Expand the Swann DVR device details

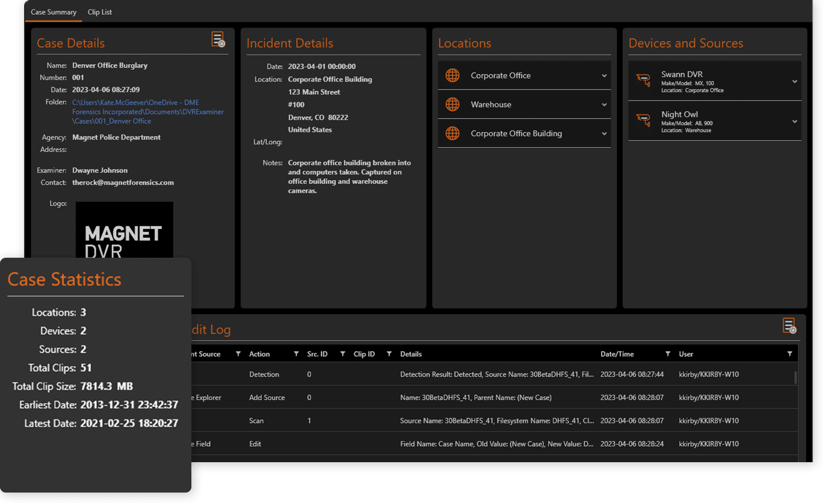(x=795, y=82)
